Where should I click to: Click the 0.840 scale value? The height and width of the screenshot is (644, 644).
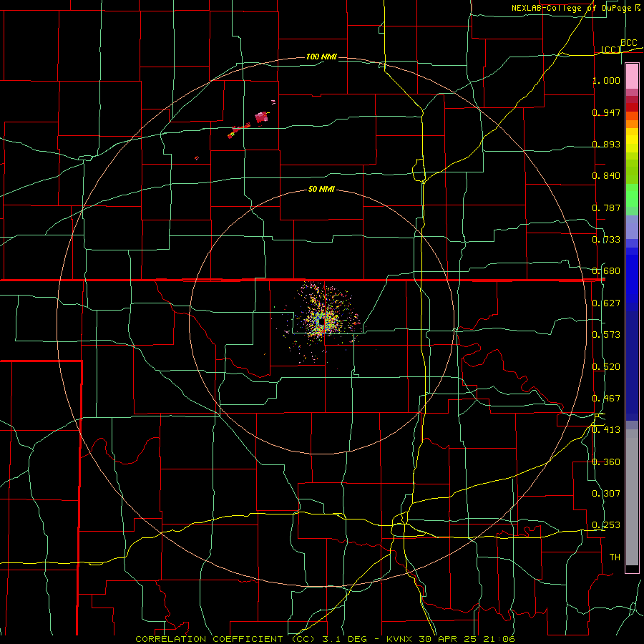click(606, 176)
